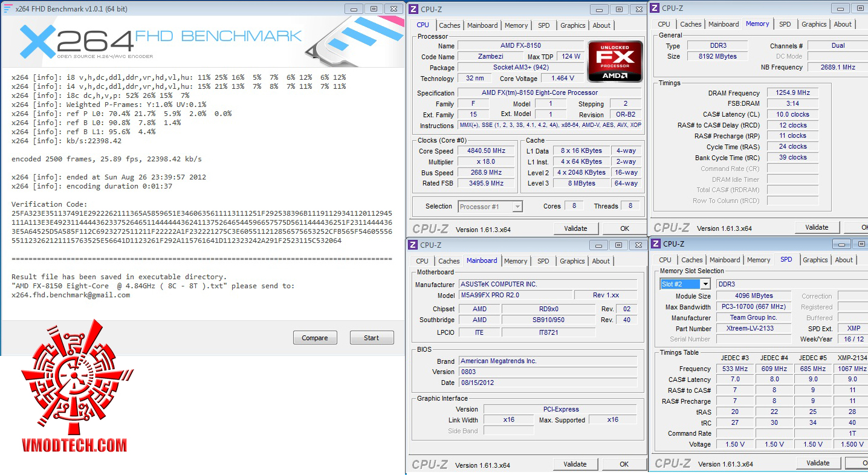Click Validate in the CPU-Z Mainboard window

click(x=575, y=464)
